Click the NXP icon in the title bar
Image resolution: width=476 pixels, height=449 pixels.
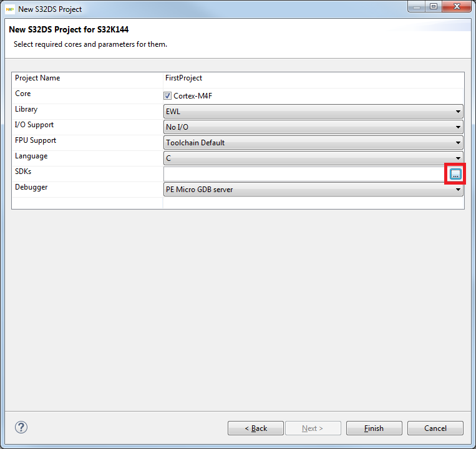(x=10, y=9)
